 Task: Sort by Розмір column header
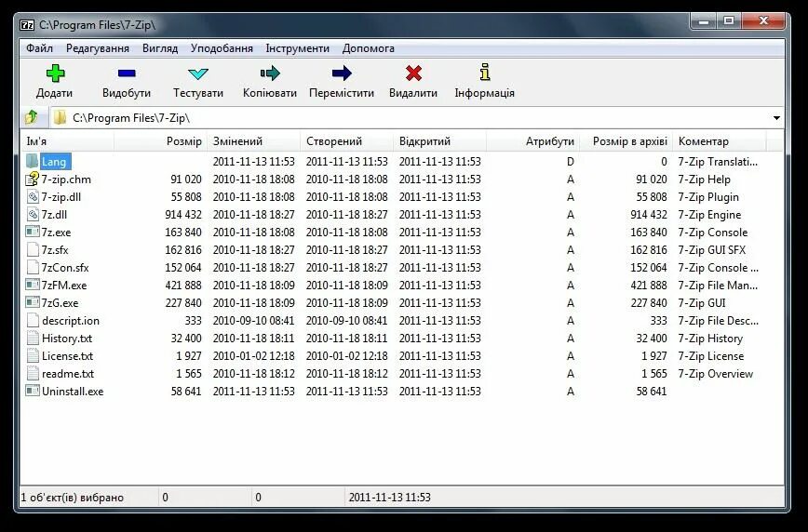click(x=160, y=141)
